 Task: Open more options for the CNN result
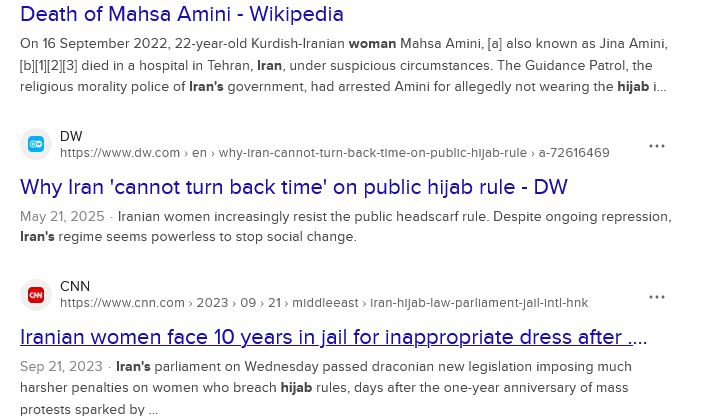[x=657, y=297]
